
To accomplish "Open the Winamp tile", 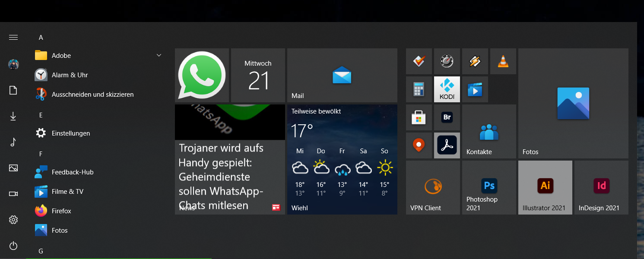I will [x=475, y=61].
